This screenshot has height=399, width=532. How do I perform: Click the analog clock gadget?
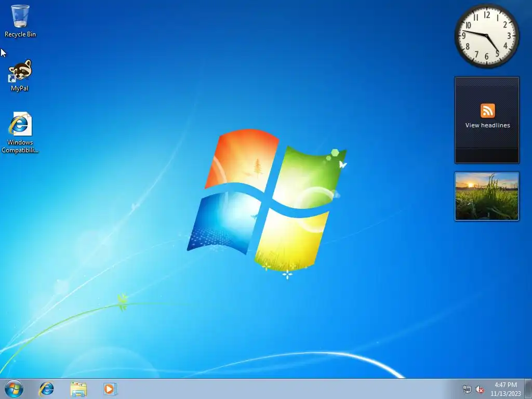[486, 36]
